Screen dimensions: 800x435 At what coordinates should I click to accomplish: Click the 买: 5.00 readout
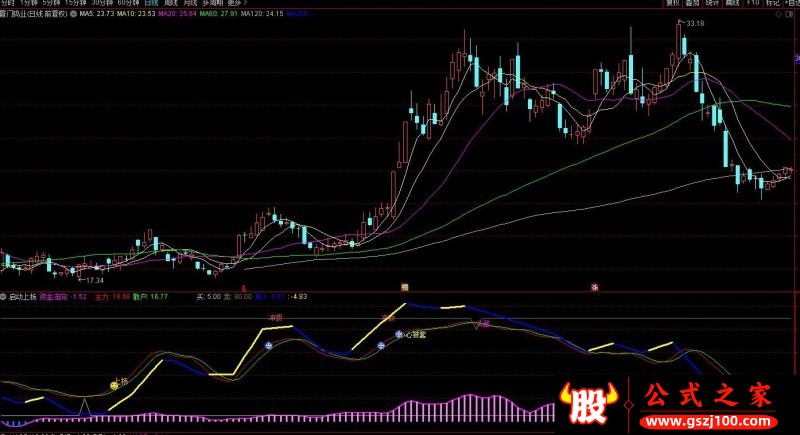209,297
